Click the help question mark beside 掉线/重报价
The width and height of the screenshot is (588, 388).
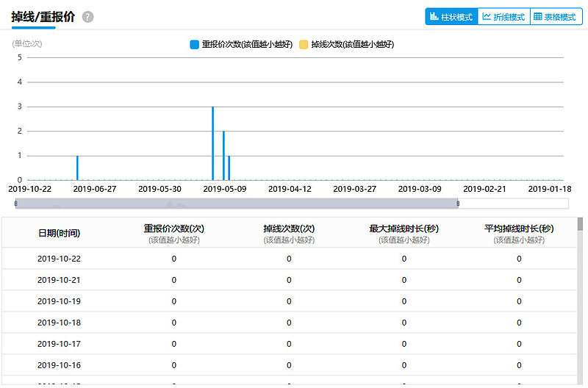click(88, 17)
